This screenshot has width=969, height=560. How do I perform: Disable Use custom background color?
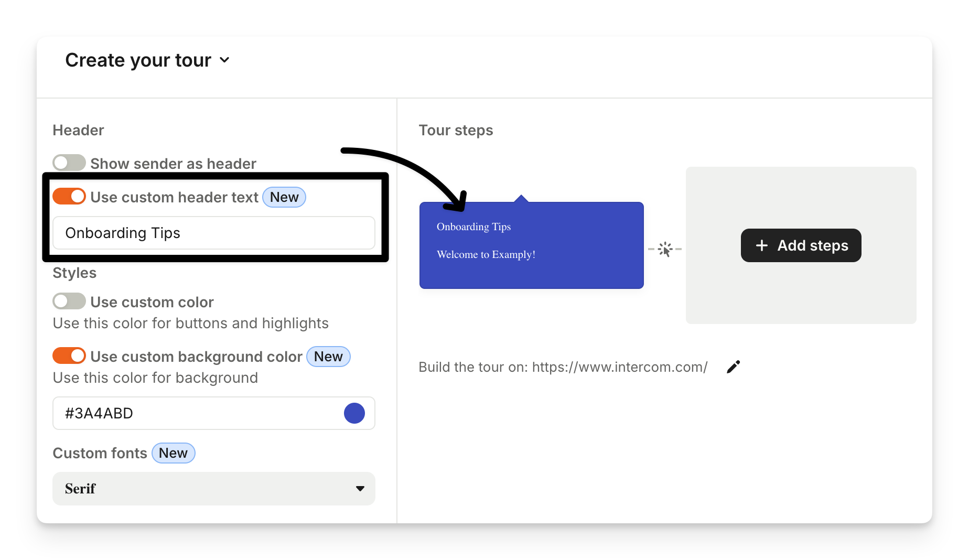[69, 356]
